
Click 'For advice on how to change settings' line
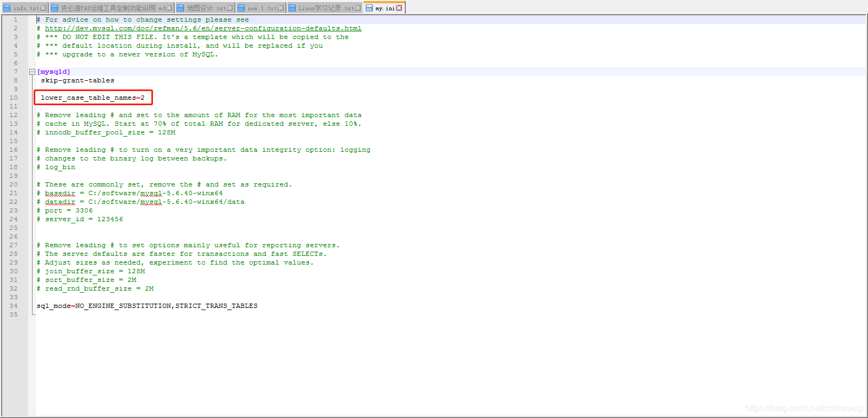(143, 20)
